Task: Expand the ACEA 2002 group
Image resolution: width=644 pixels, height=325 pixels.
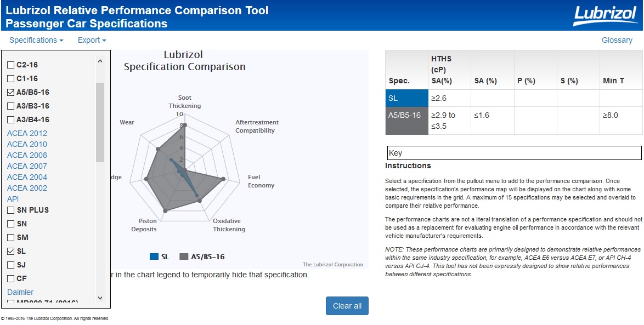Action: (27, 188)
